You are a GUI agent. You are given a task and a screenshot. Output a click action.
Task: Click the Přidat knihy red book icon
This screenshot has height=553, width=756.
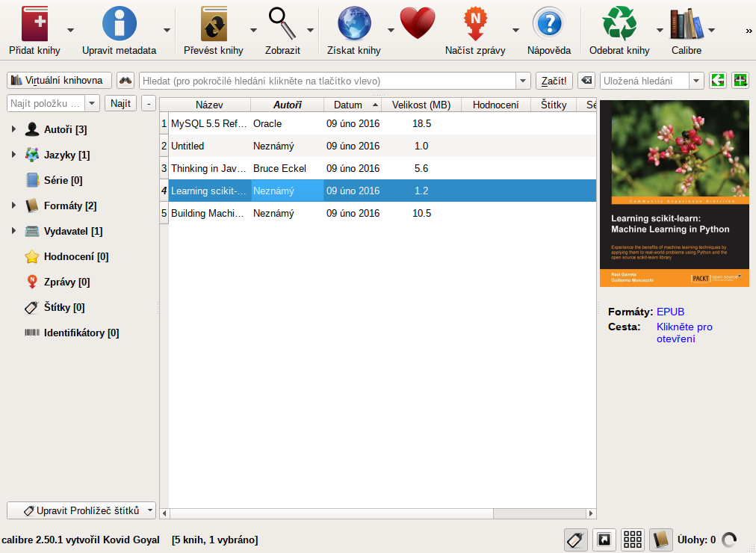coord(34,23)
